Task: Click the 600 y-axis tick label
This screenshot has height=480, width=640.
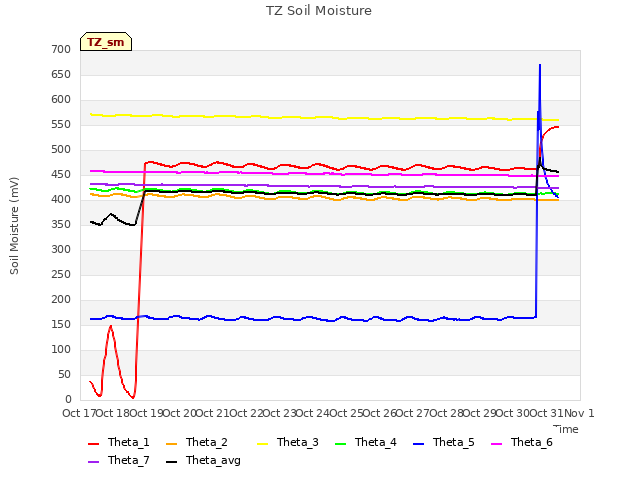Action: tap(61, 100)
